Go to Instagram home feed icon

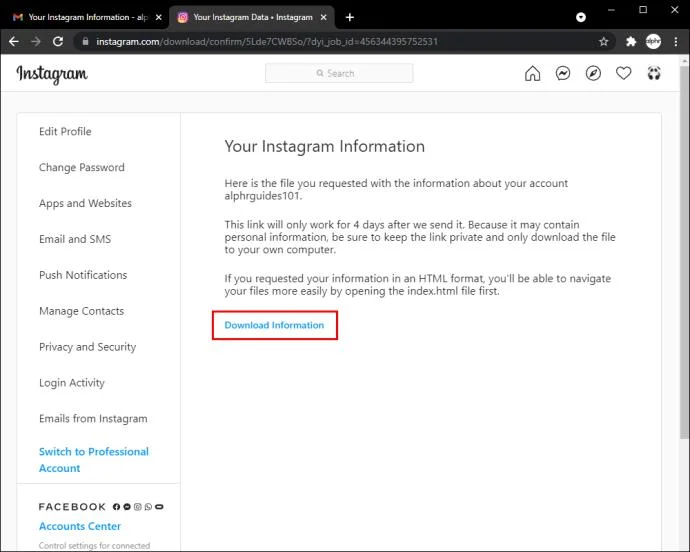532,73
